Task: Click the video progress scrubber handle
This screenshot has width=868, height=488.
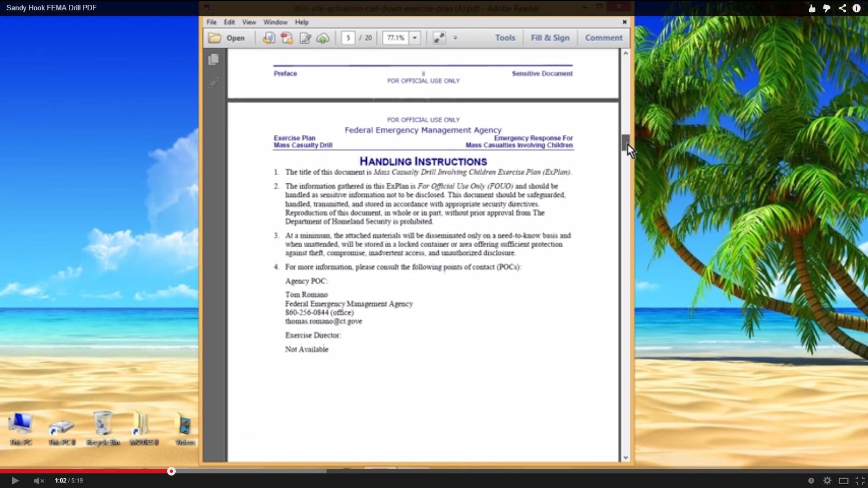Action: pyautogui.click(x=171, y=471)
